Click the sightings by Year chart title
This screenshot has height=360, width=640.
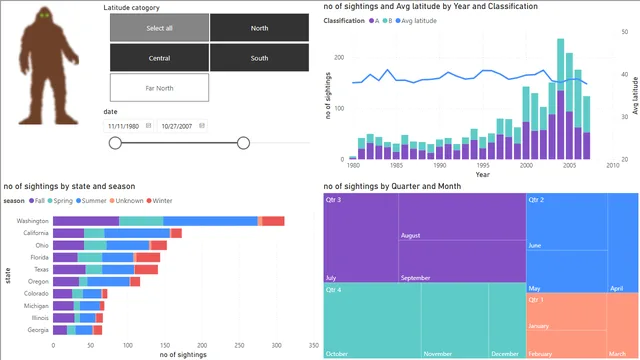tap(430, 6)
